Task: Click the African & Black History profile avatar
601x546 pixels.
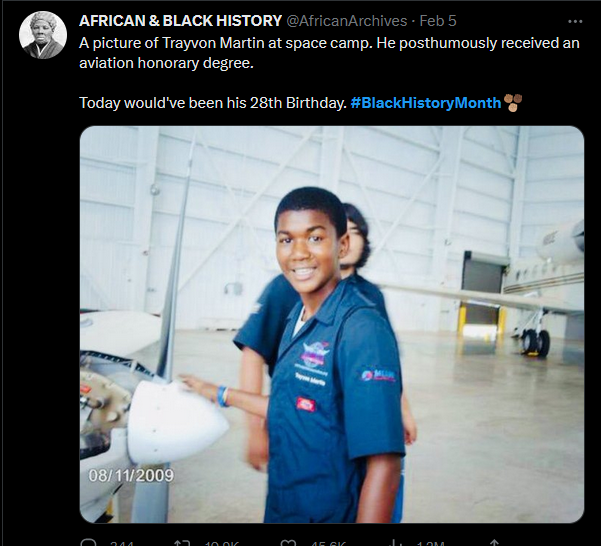Action: click(x=43, y=36)
